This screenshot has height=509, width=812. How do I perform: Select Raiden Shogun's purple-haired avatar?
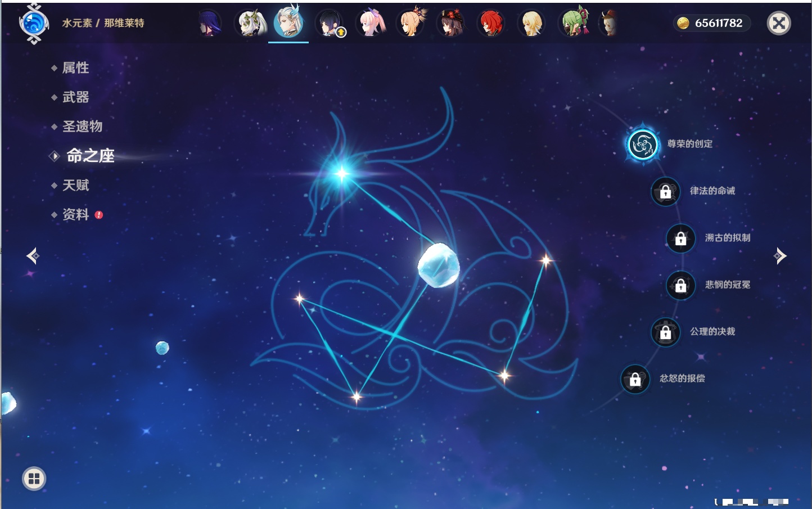(x=210, y=23)
